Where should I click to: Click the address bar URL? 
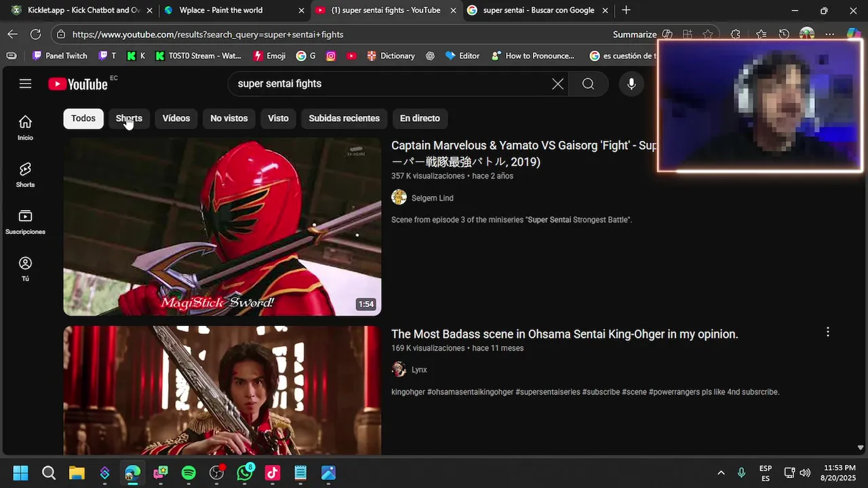pos(208,34)
